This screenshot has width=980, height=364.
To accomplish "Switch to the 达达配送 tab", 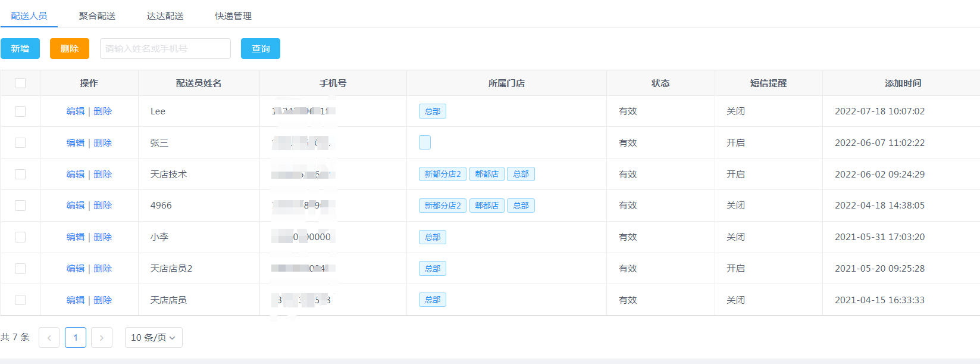I will pyautogui.click(x=165, y=16).
